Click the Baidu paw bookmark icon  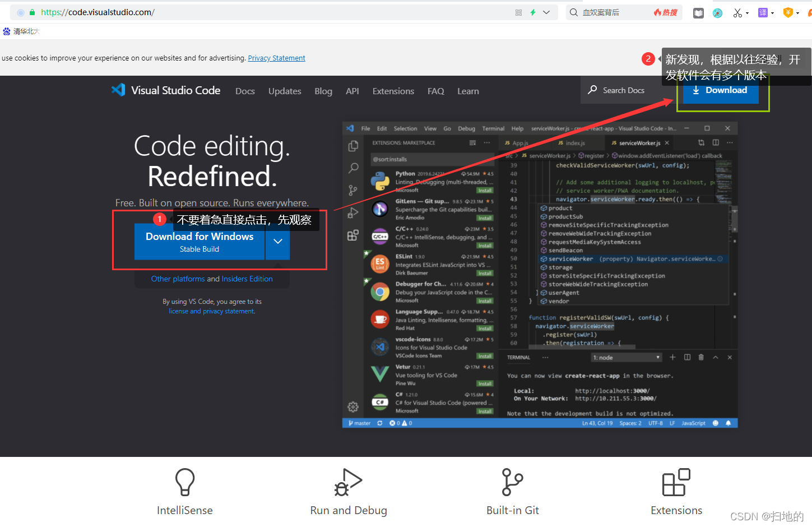click(x=6, y=31)
